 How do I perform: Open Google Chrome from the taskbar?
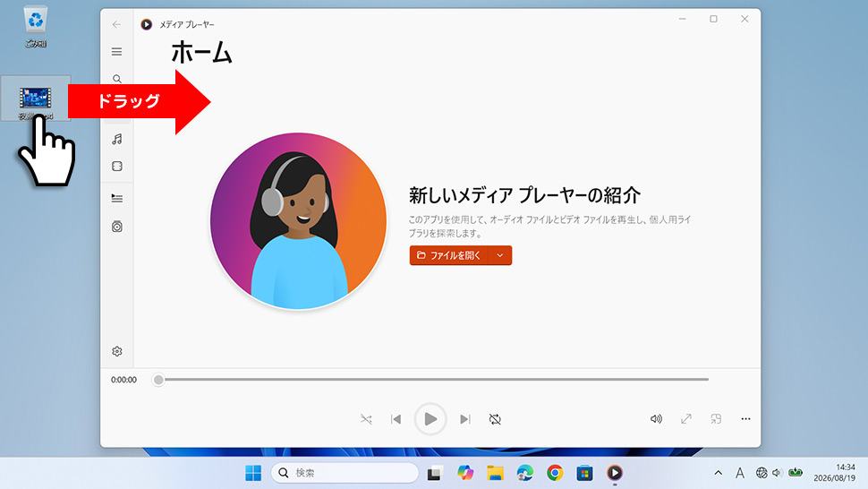(555, 473)
